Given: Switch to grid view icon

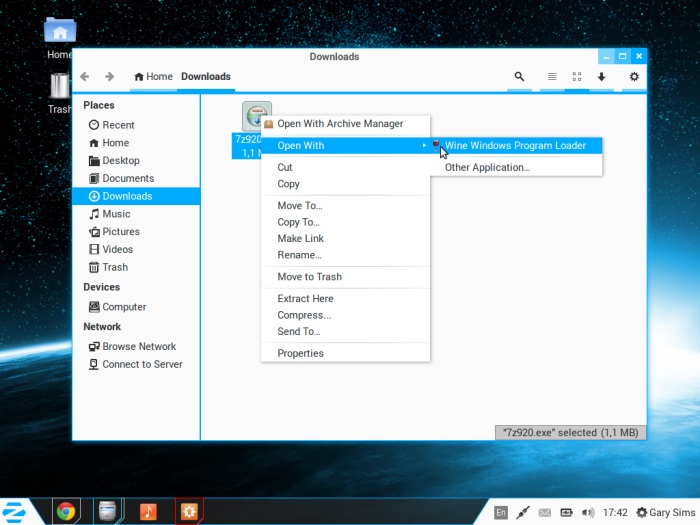Looking at the screenshot, I should click(x=576, y=76).
